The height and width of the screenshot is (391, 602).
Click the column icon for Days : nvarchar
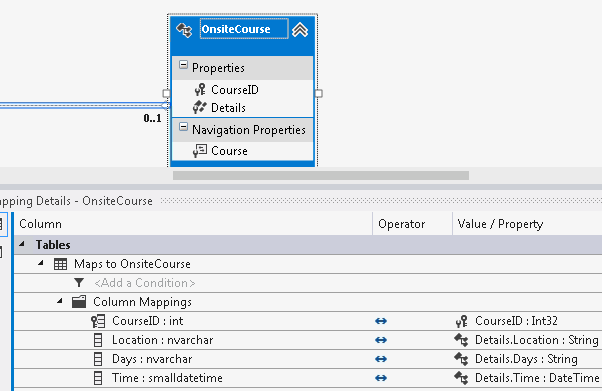click(98, 359)
